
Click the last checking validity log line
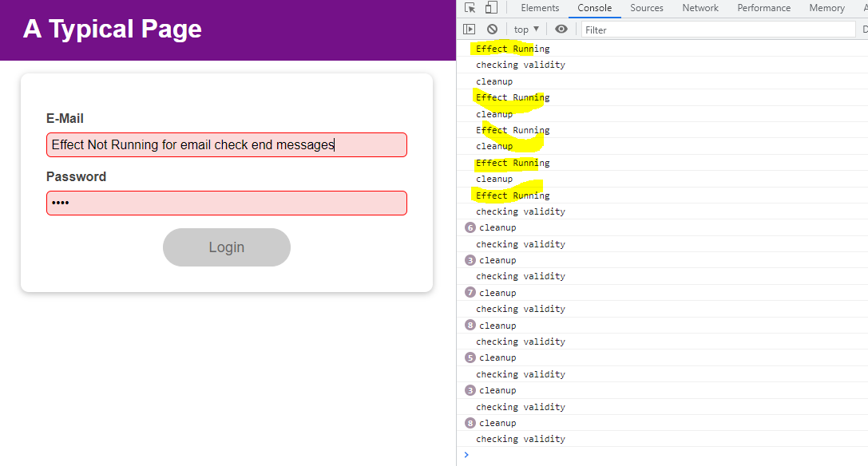521,439
